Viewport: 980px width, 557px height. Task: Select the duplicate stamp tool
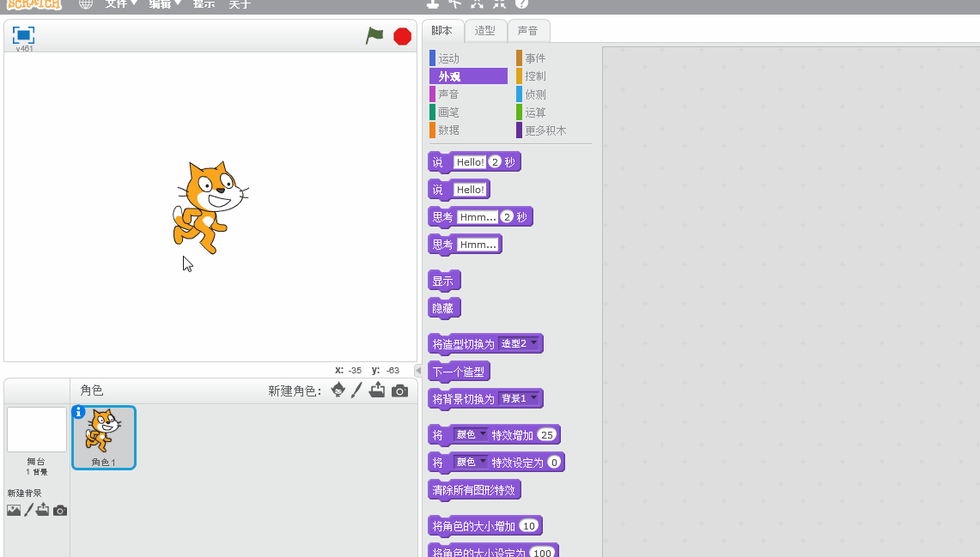point(433,3)
